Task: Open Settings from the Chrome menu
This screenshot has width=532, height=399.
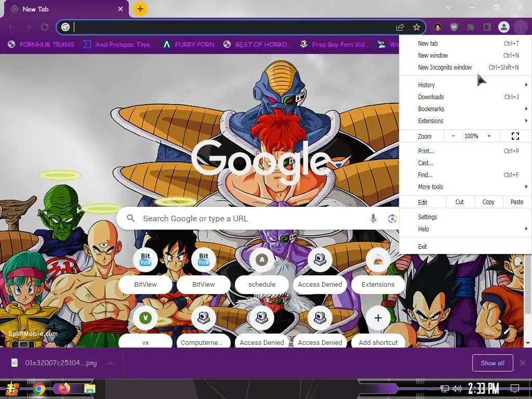Action: point(465,217)
